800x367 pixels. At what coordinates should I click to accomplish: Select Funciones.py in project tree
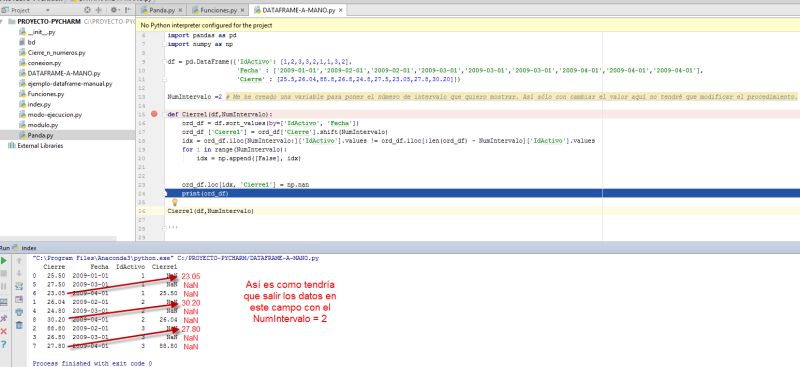coord(41,94)
